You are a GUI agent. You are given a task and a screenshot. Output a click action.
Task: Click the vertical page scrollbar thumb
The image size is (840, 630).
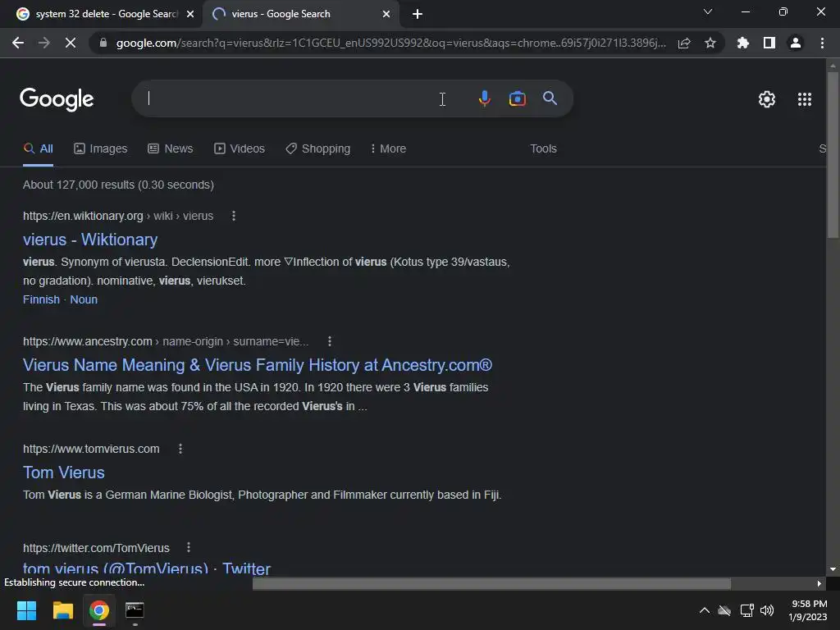point(832,154)
